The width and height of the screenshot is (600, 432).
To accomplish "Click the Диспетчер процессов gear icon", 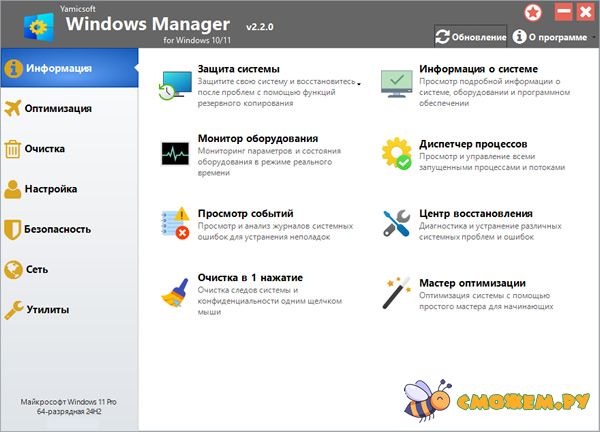I will [x=397, y=154].
